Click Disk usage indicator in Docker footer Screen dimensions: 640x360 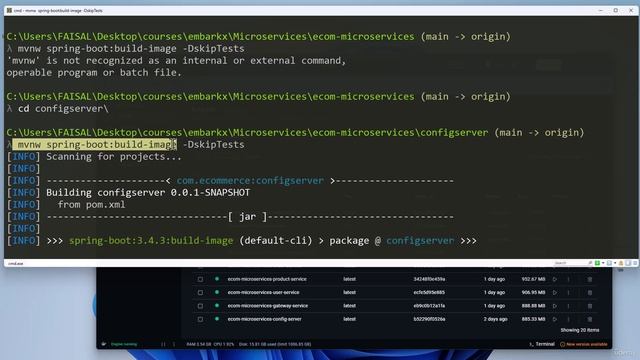point(275,344)
